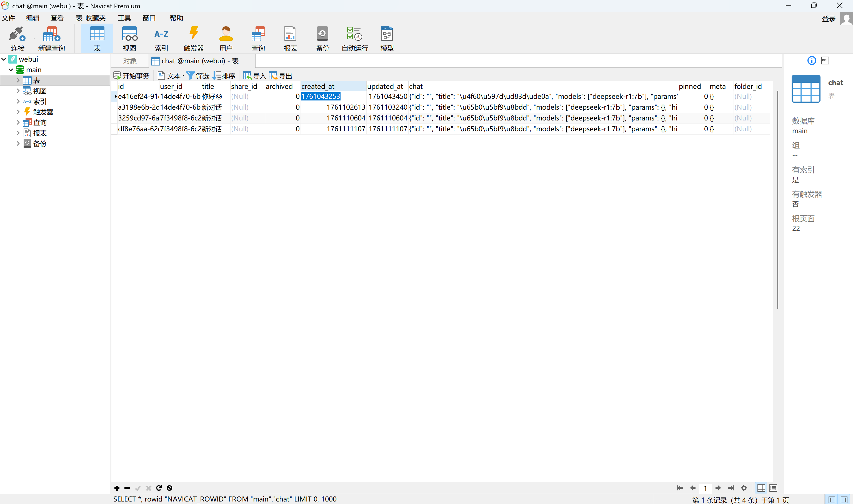Screen dimensions: 853x504
Task: Switch to the 对象 (Objects) tab
Action: [130, 61]
